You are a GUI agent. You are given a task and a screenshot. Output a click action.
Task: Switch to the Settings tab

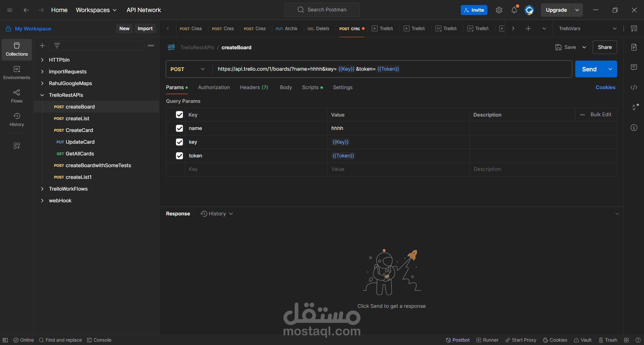pos(342,87)
